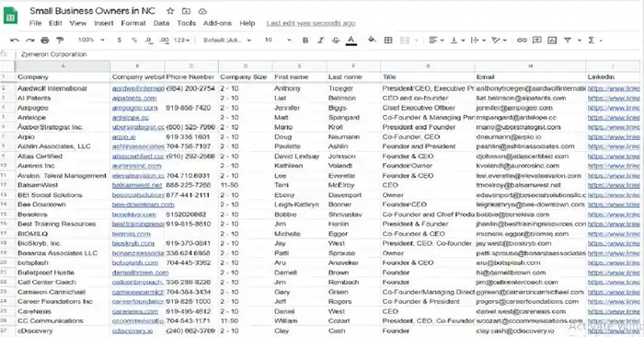
Task: Open the Insert menu
Action: click(103, 23)
